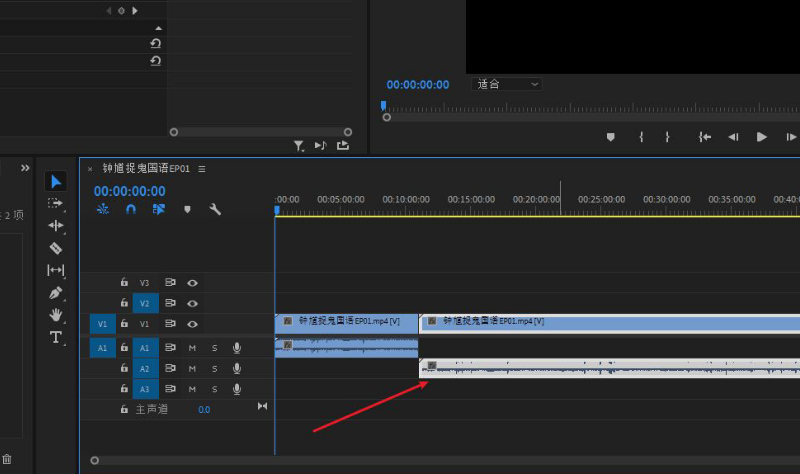Solo the A3 audio track
The width and height of the screenshot is (800, 474).
pos(214,389)
